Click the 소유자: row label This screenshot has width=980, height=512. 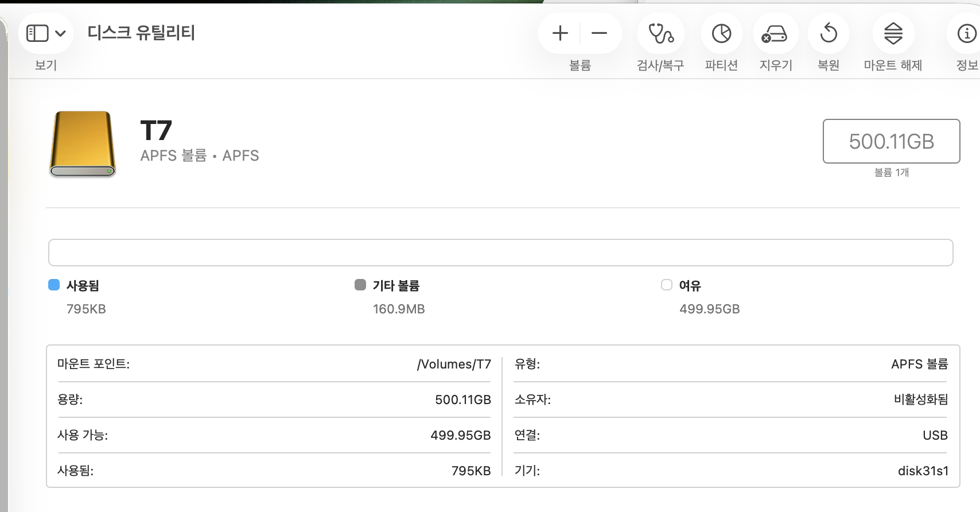(x=532, y=399)
